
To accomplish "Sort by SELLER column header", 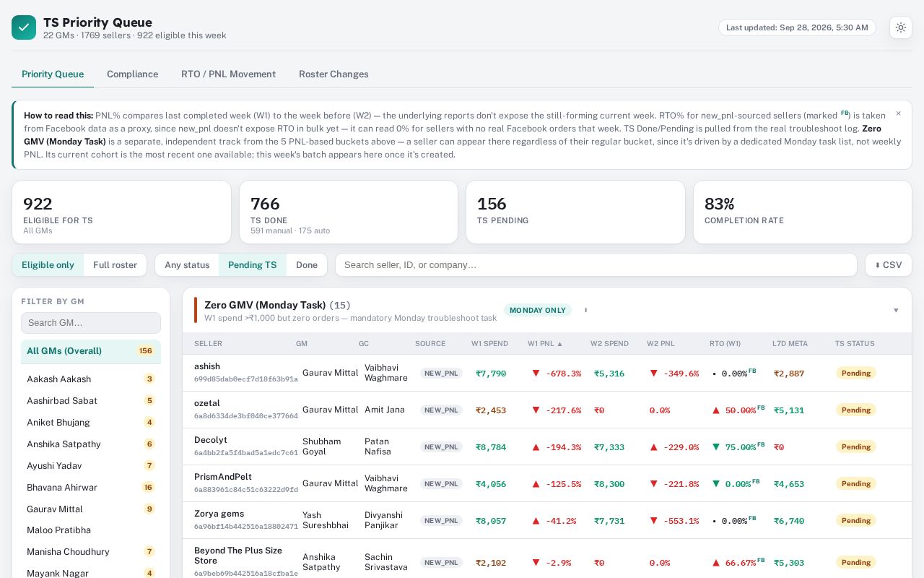I will pyautogui.click(x=208, y=344).
